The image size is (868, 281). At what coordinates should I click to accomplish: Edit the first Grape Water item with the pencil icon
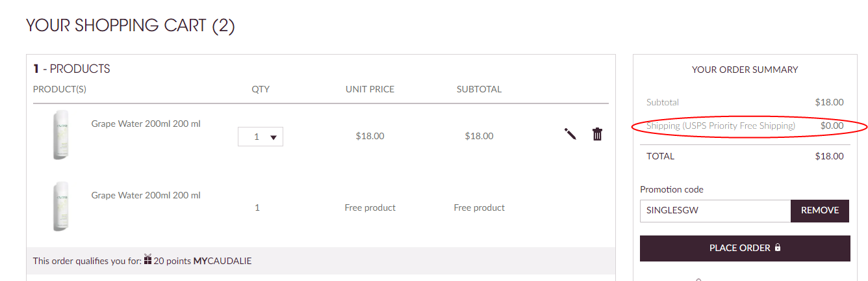coord(570,134)
